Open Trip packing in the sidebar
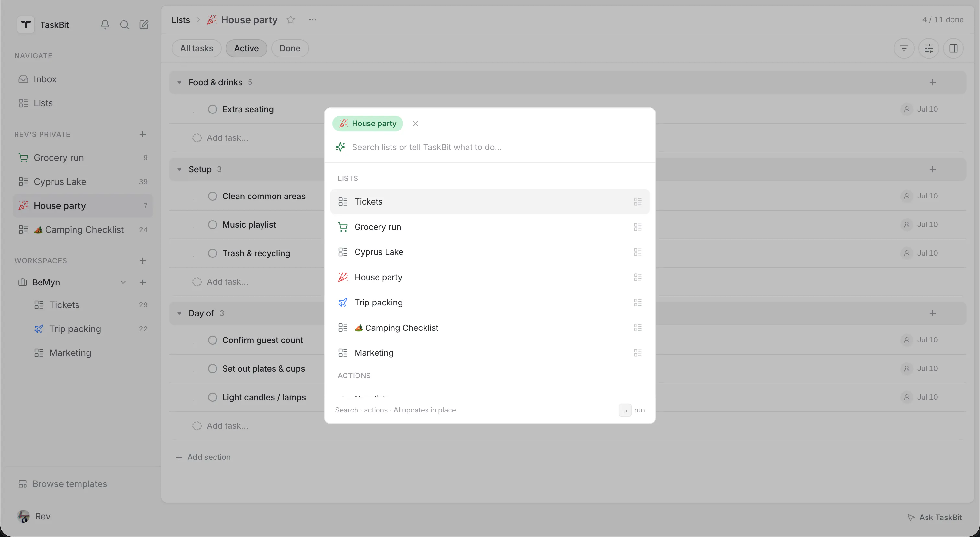This screenshot has height=537, width=980. point(90,329)
